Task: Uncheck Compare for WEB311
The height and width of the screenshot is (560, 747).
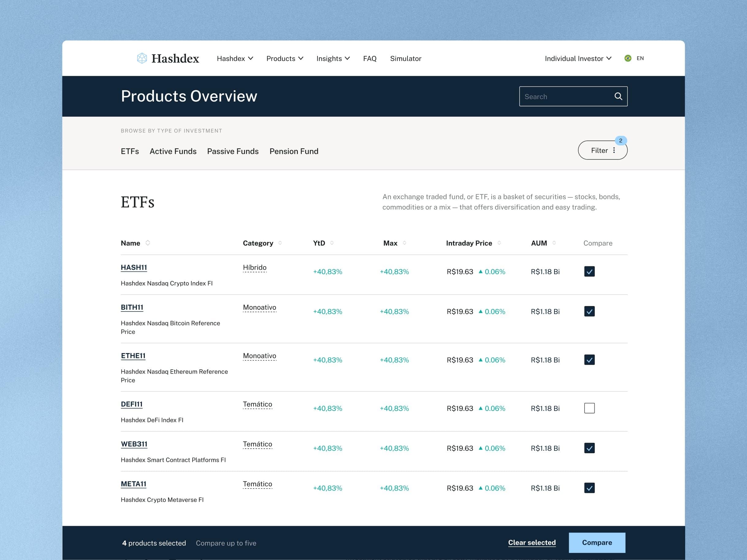Action: point(589,448)
